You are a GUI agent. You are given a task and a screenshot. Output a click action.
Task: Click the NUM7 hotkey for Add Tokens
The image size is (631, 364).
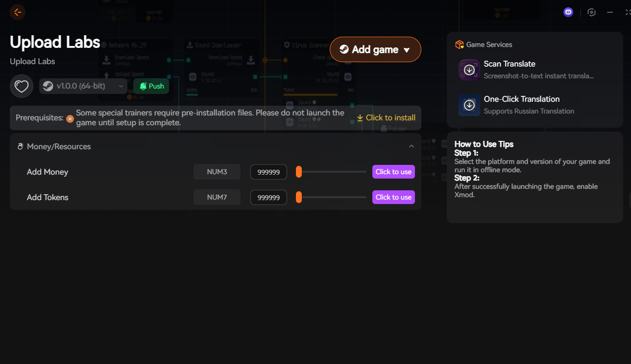point(217,197)
